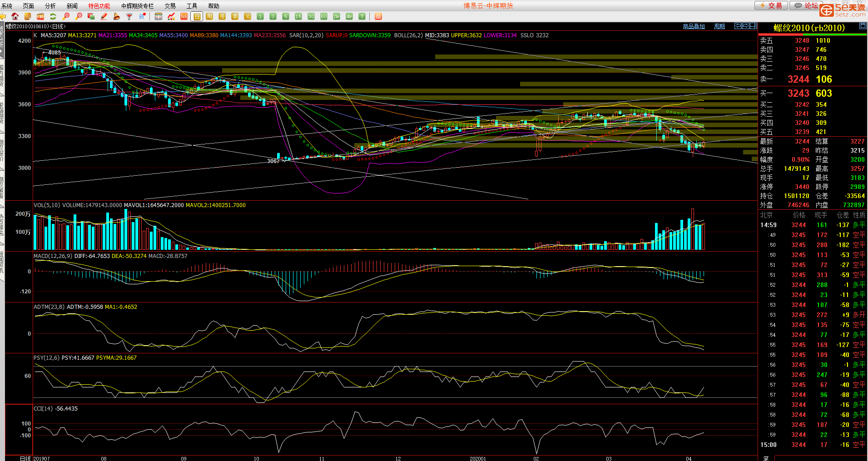Toggle the 15-minute period button
868x461 pixels.
(298, 16)
